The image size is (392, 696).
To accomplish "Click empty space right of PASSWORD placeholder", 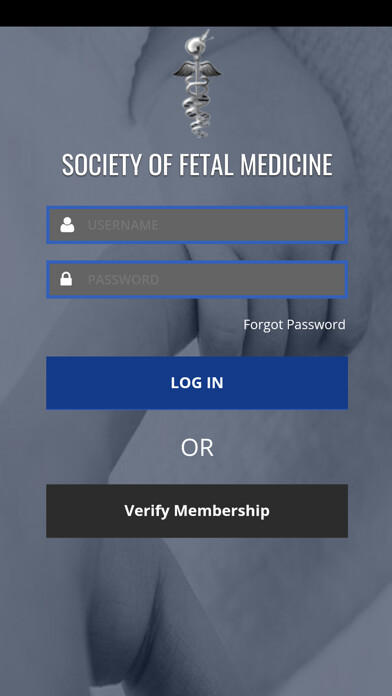I will [252, 280].
